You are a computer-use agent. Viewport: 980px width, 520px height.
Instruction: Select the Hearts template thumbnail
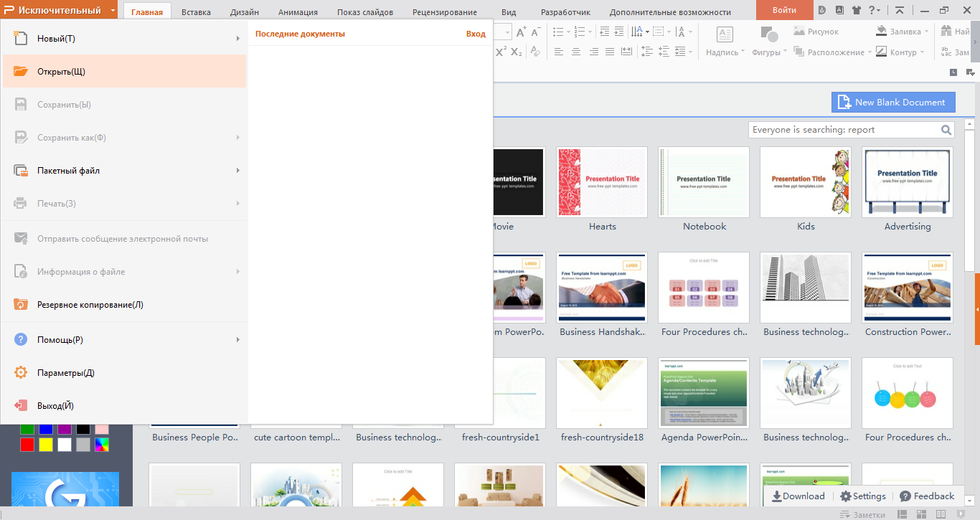click(603, 182)
